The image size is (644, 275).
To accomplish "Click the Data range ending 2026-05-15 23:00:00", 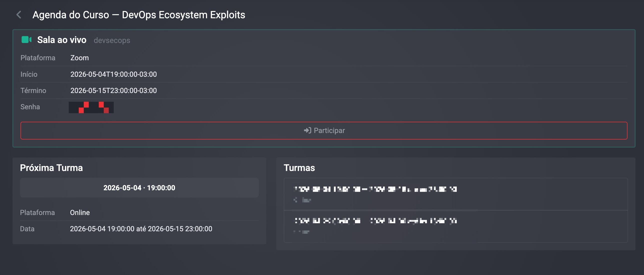I will pyautogui.click(x=141, y=229).
